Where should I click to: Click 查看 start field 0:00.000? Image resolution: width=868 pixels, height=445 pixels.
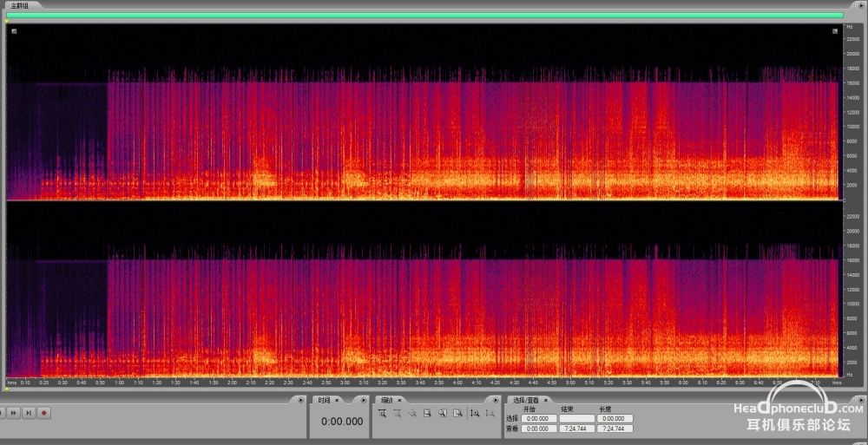click(539, 429)
